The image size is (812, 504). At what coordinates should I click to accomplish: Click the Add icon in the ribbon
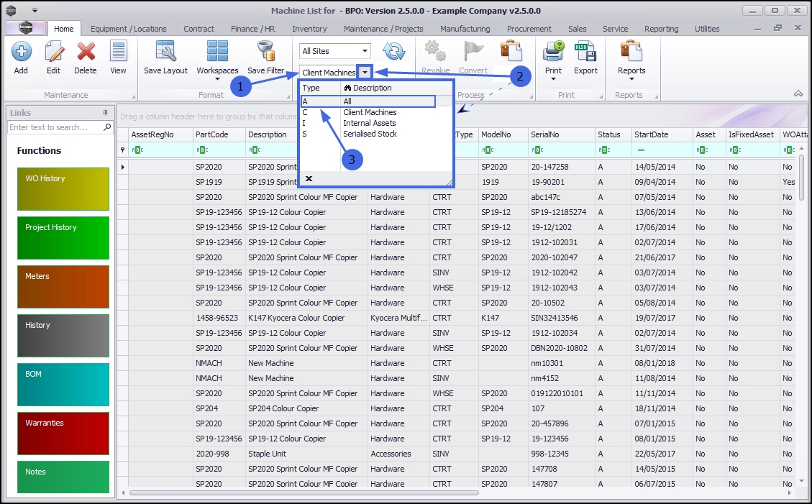click(x=21, y=52)
